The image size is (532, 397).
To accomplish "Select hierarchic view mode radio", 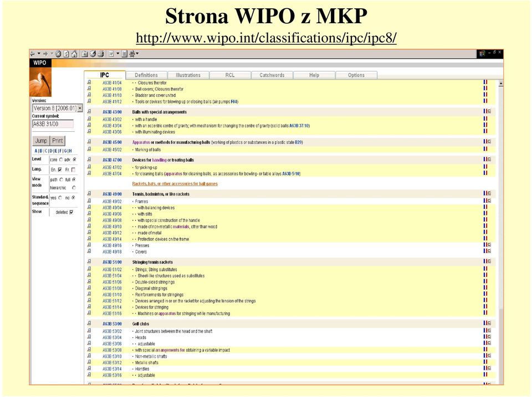I will coord(74,188).
